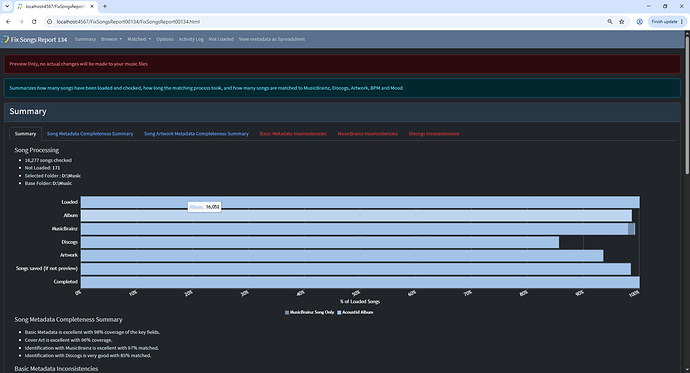Open a new browser tab with plus icon
The height and width of the screenshot is (373, 690).
coord(105,6)
